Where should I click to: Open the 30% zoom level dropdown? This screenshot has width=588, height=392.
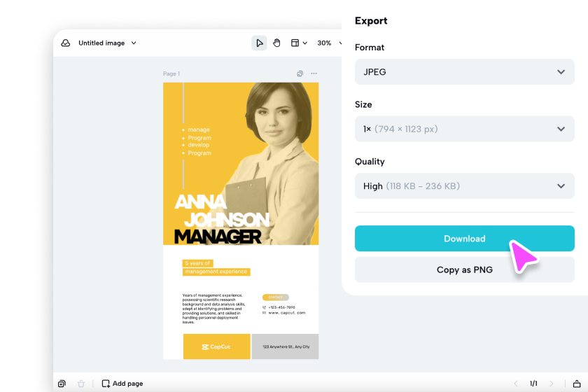point(329,43)
